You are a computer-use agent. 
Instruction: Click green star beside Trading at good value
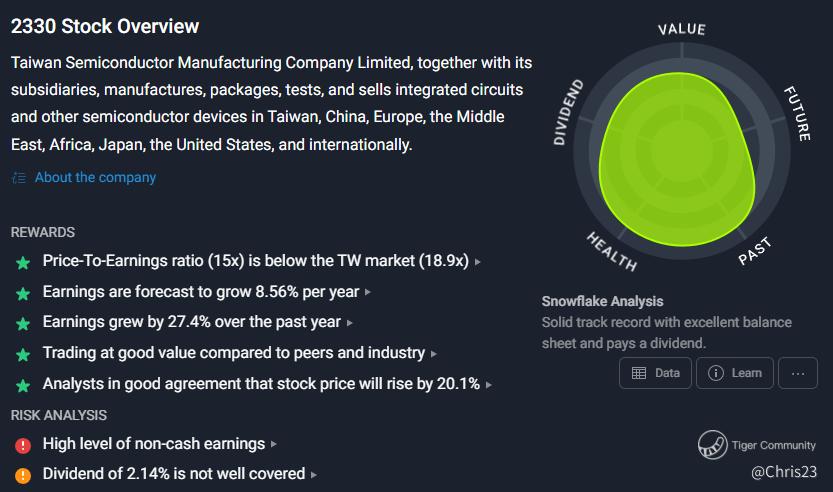(23, 354)
